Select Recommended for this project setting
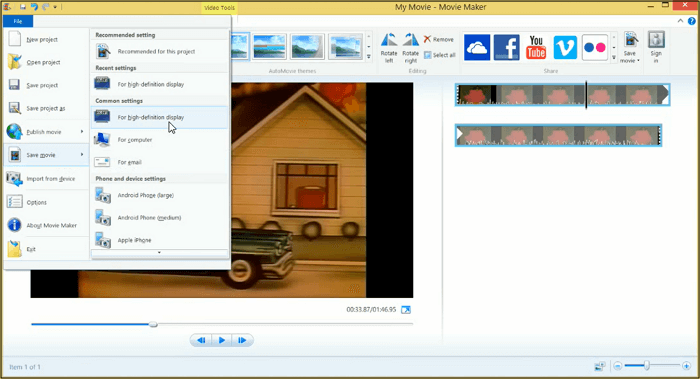Screen dimensions: 700x379 (x=159, y=52)
